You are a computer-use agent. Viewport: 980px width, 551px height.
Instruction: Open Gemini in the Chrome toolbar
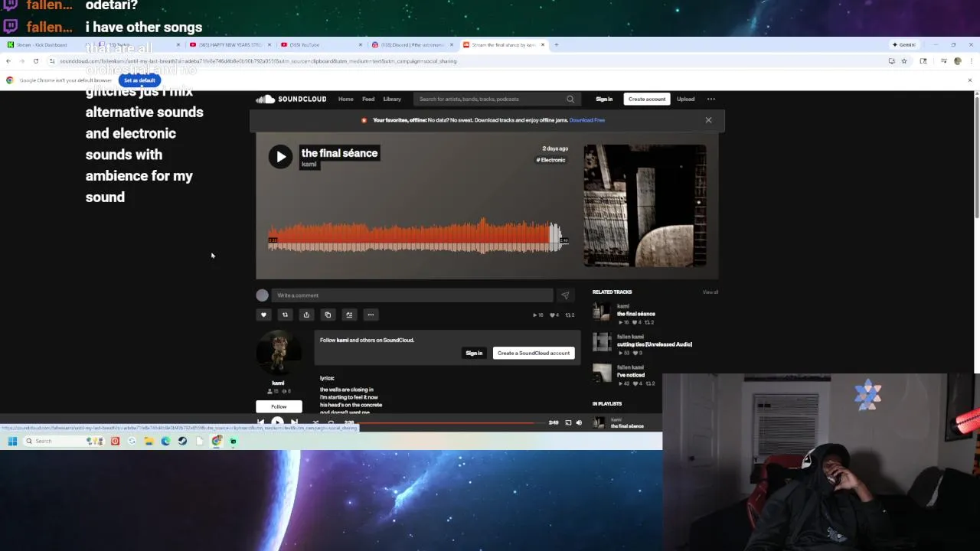(904, 44)
